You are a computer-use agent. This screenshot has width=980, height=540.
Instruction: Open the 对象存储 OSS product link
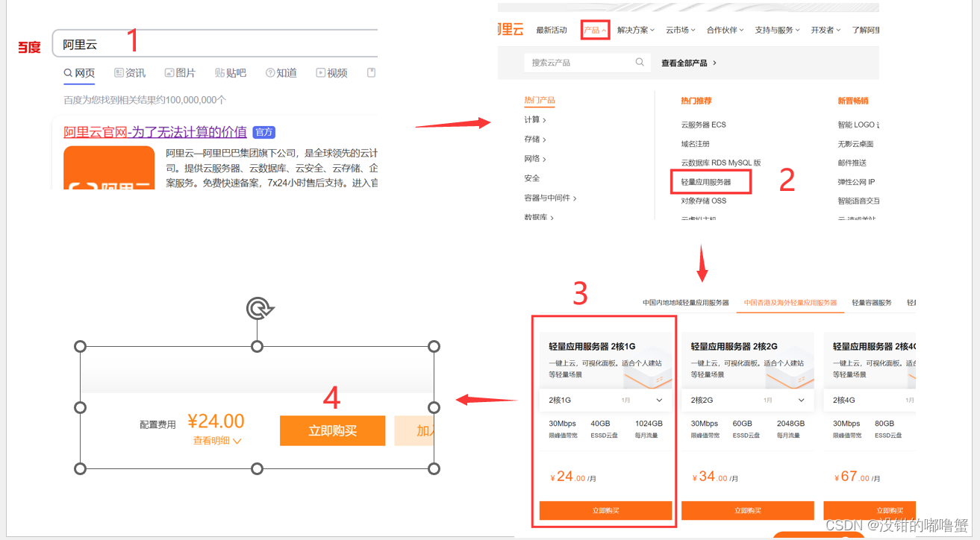tap(704, 201)
